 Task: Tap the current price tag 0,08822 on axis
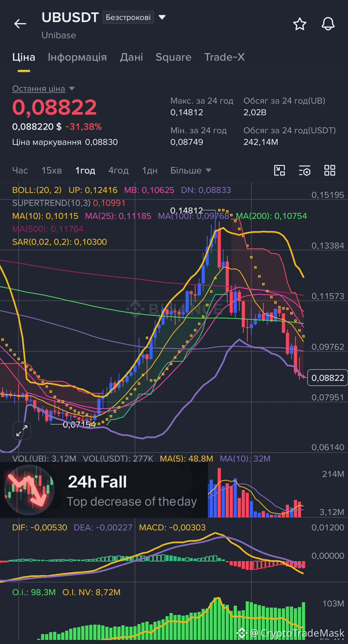[328, 378]
